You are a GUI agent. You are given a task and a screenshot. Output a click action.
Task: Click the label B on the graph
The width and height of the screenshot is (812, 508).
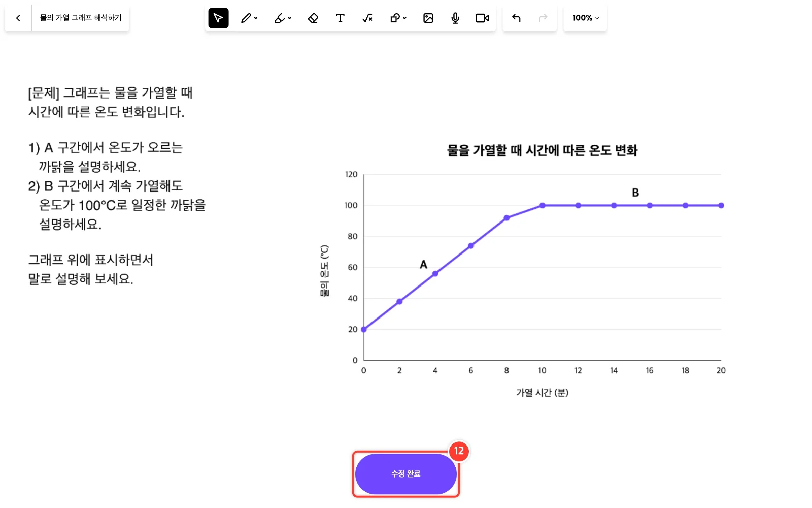click(x=635, y=193)
